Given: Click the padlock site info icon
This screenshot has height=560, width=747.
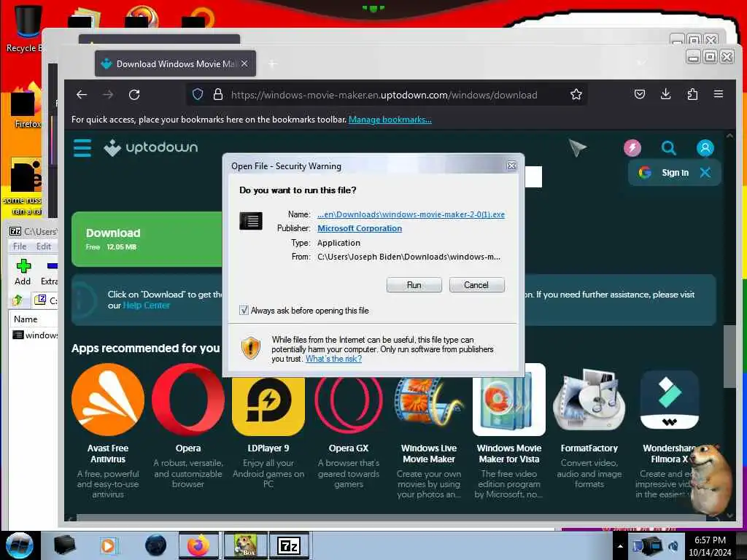Looking at the screenshot, I should pos(218,95).
